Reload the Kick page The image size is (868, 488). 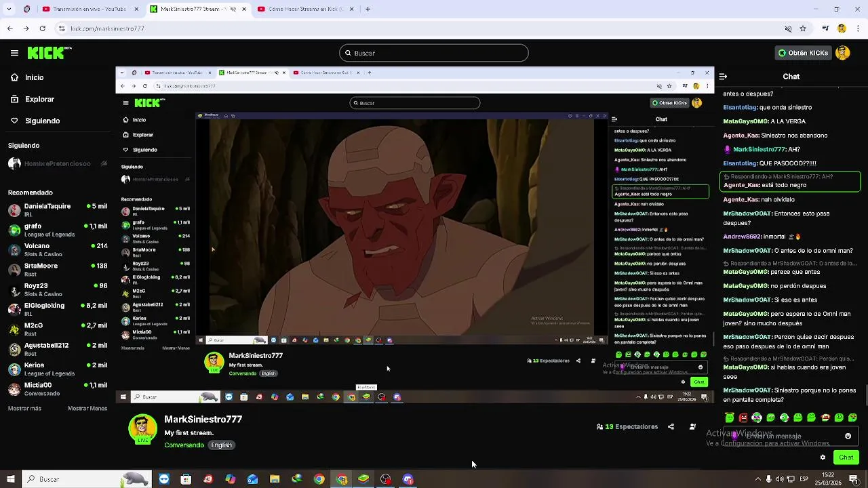click(42, 28)
